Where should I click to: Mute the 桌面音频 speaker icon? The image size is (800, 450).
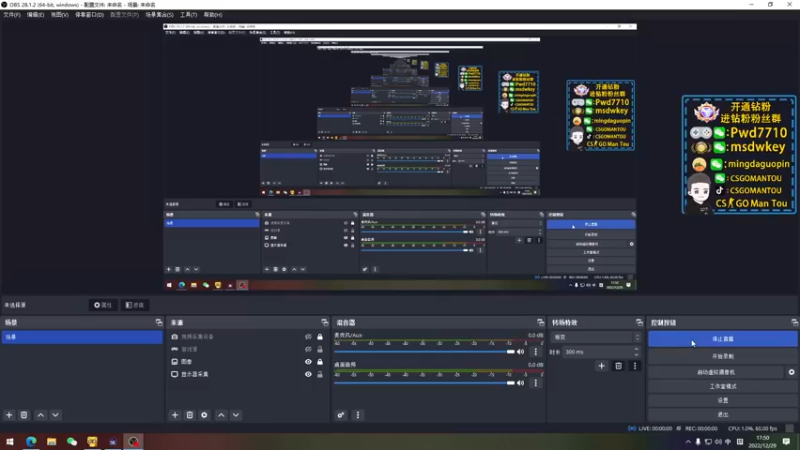(520, 383)
